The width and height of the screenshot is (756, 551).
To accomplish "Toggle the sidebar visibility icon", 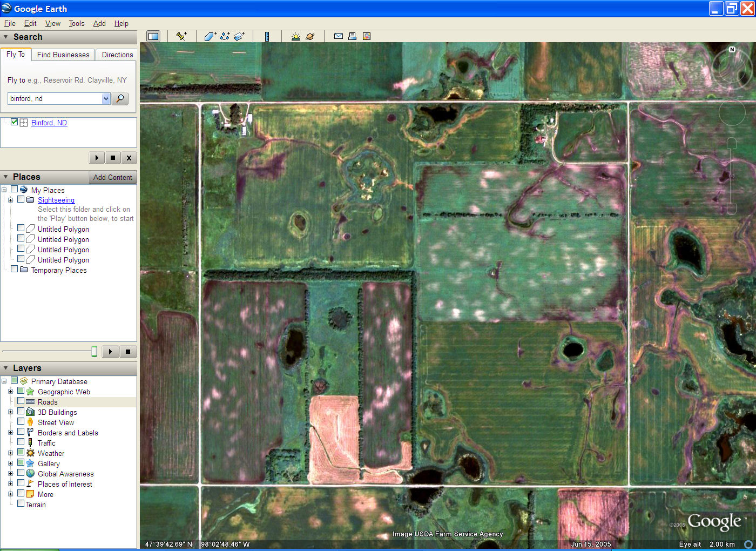I will [x=153, y=36].
